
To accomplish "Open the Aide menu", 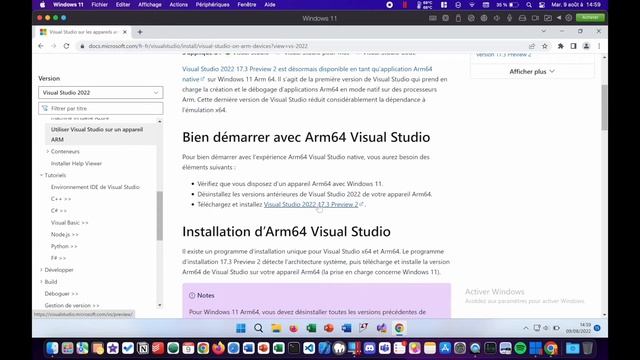I will [270, 5].
